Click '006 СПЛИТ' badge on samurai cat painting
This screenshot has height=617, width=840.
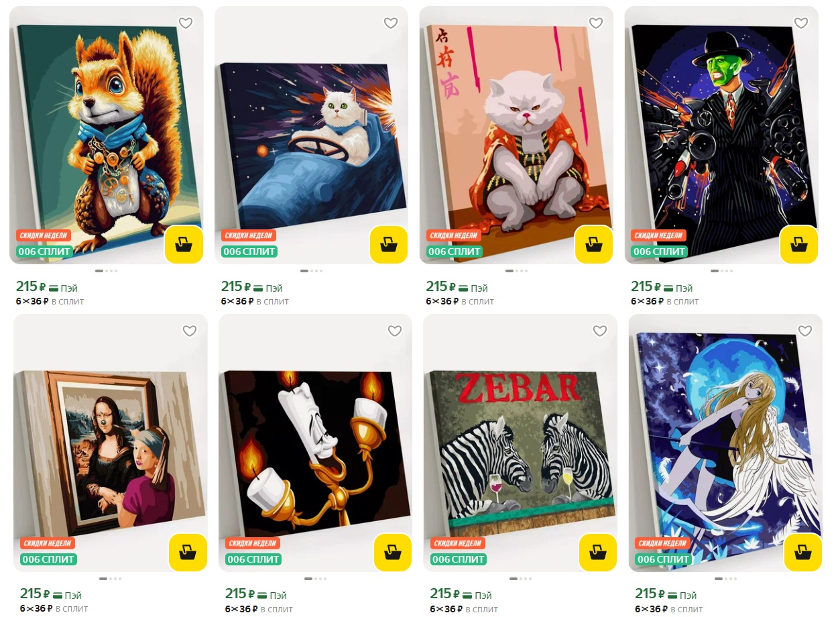click(455, 251)
